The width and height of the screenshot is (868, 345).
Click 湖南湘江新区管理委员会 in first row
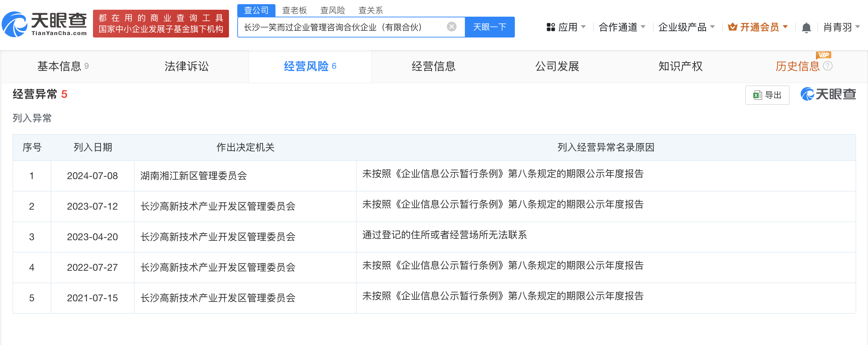point(194,176)
